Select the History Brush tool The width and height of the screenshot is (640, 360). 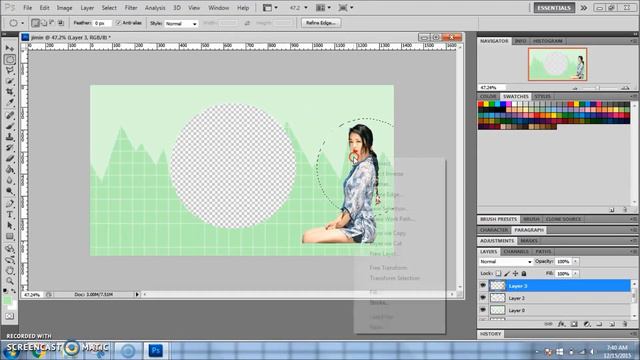point(10,147)
